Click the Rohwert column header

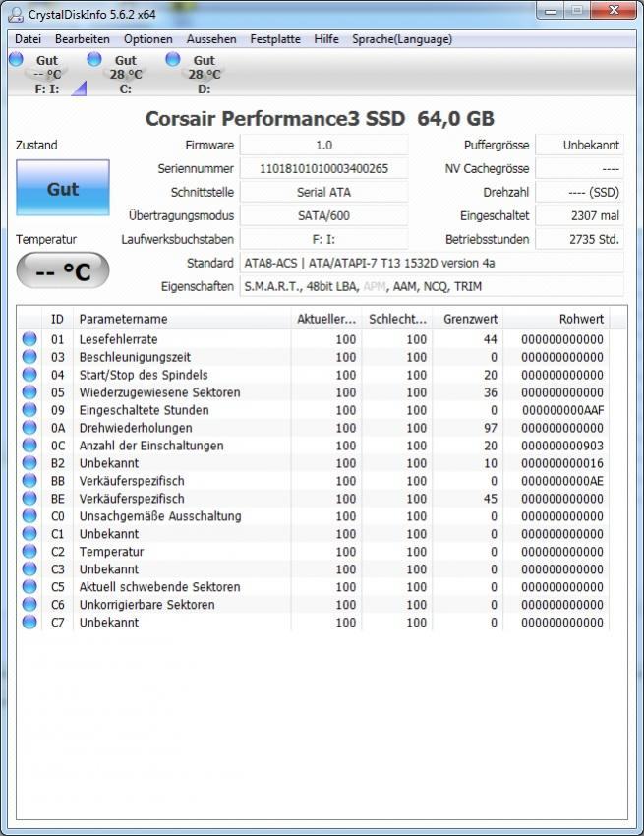click(x=556, y=319)
